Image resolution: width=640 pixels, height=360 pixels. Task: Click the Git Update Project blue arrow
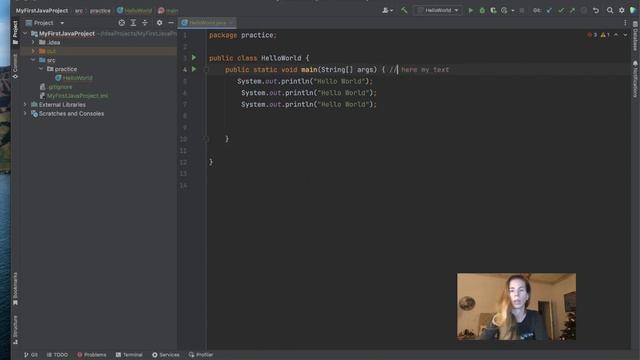(549, 10)
